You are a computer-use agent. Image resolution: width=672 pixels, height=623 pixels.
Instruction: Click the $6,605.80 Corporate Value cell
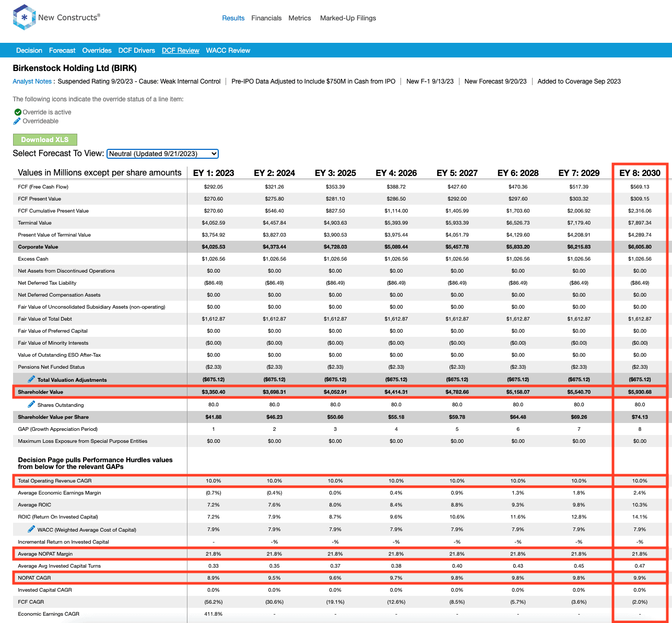[x=640, y=246]
